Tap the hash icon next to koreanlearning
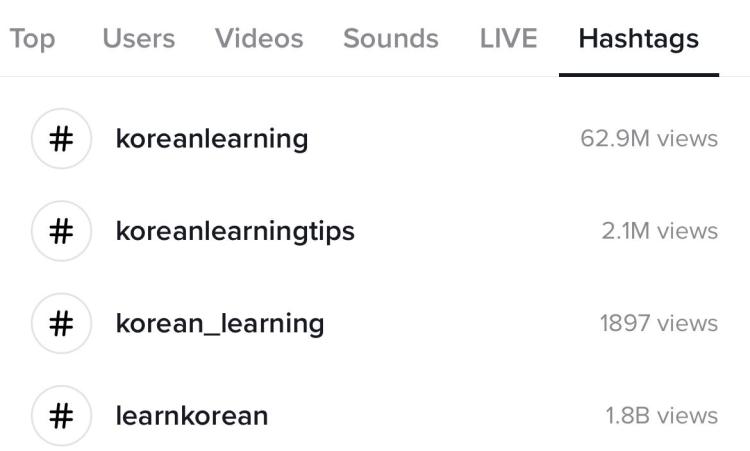This screenshot has width=750, height=451. click(61, 139)
